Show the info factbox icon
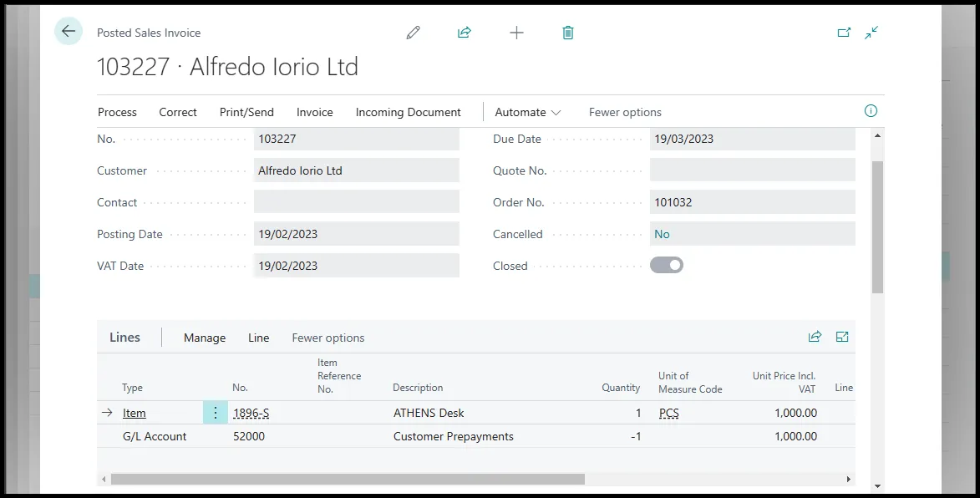Screen dimensions: 980x498 click(x=871, y=111)
